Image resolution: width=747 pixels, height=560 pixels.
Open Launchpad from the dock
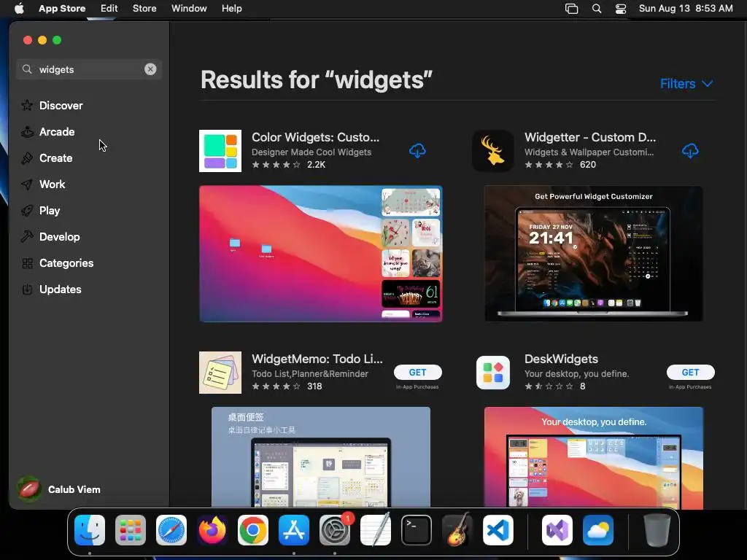(131, 530)
